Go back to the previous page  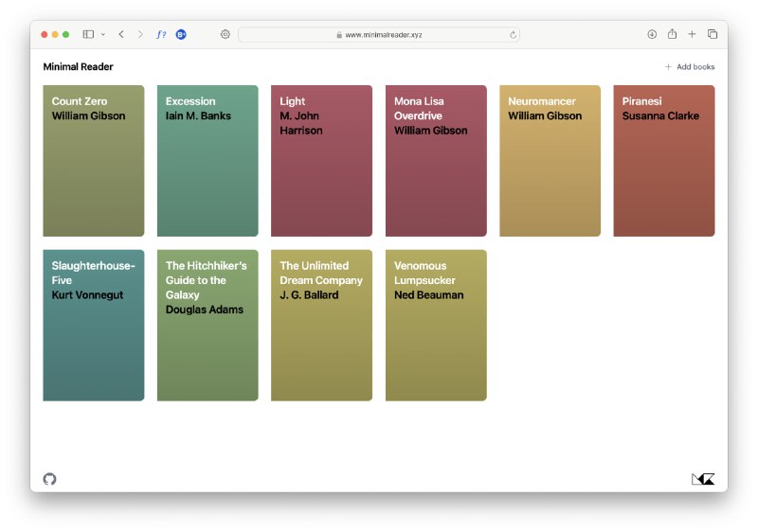pos(121,34)
